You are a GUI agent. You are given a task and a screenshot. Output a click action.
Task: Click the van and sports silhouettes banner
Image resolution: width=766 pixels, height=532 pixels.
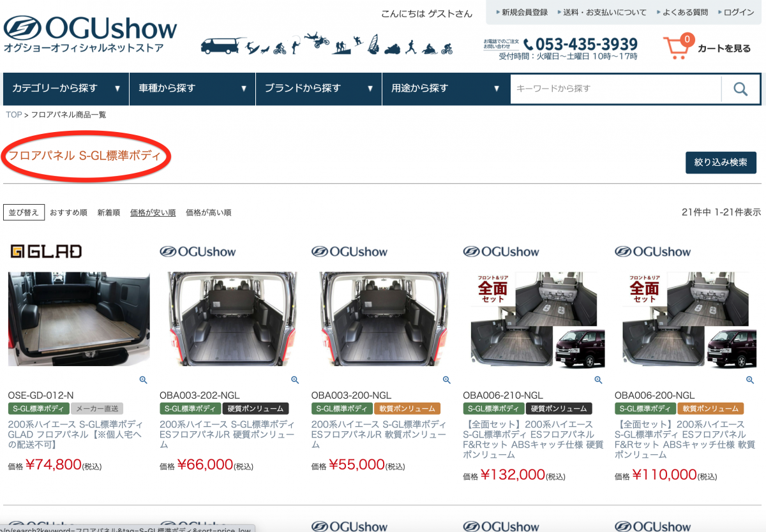tap(327, 44)
